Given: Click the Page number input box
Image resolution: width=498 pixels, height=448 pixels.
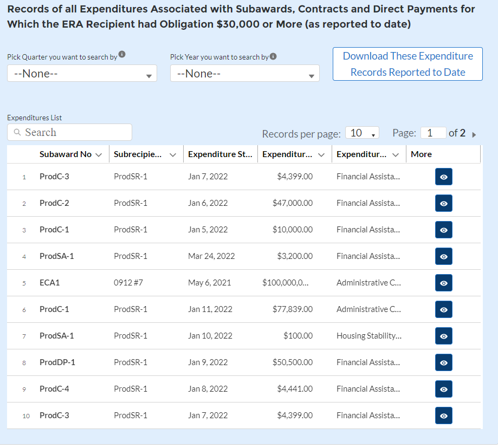Looking at the screenshot, I should tap(433, 133).
